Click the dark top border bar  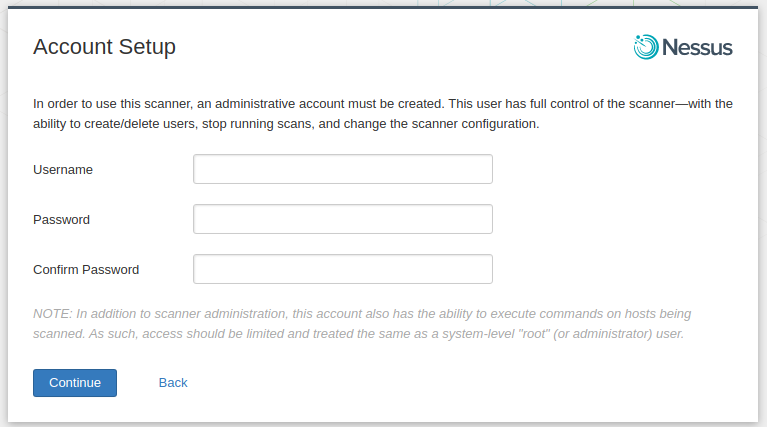(x=383, y=5)
